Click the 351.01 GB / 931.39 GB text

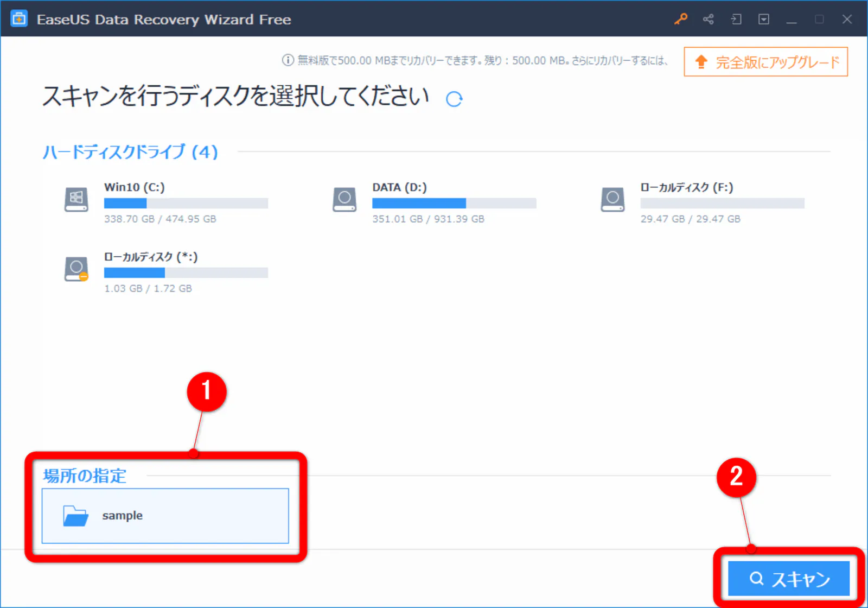[x=428, y=219]
